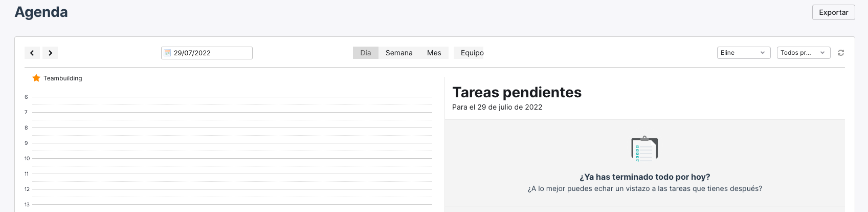Screen dimensions: 868x212
Task: Go to the previous day with left arrow
Action: click(32, 53)
